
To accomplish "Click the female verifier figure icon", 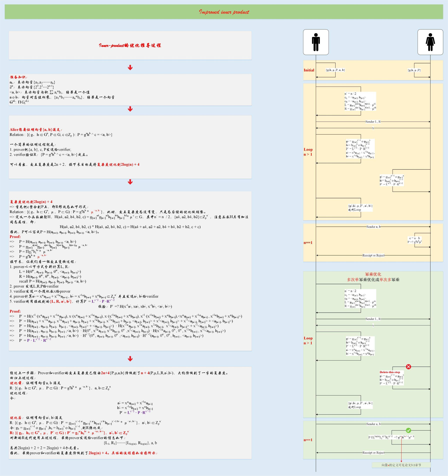I will click(x=430, y=42).
